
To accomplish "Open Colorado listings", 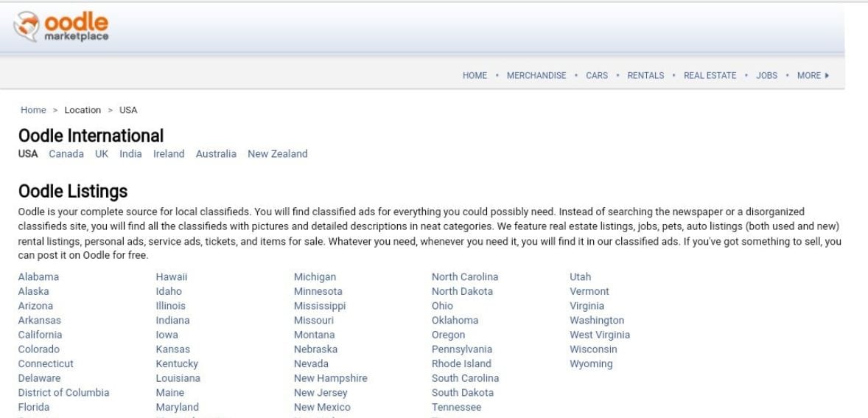I will [39, 349].
